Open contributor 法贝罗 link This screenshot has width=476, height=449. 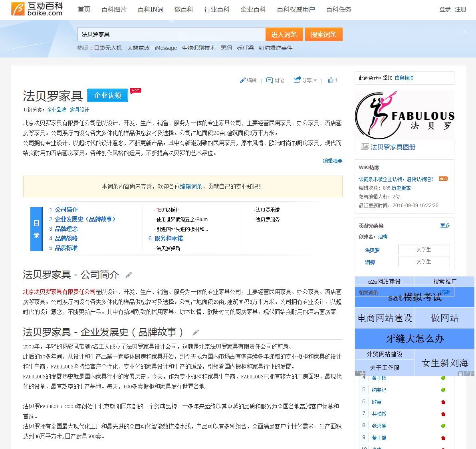(x=372, y=250)
